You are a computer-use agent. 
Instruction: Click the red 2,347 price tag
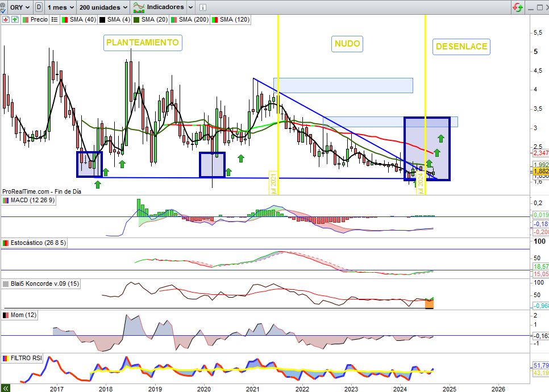point(540,153)
